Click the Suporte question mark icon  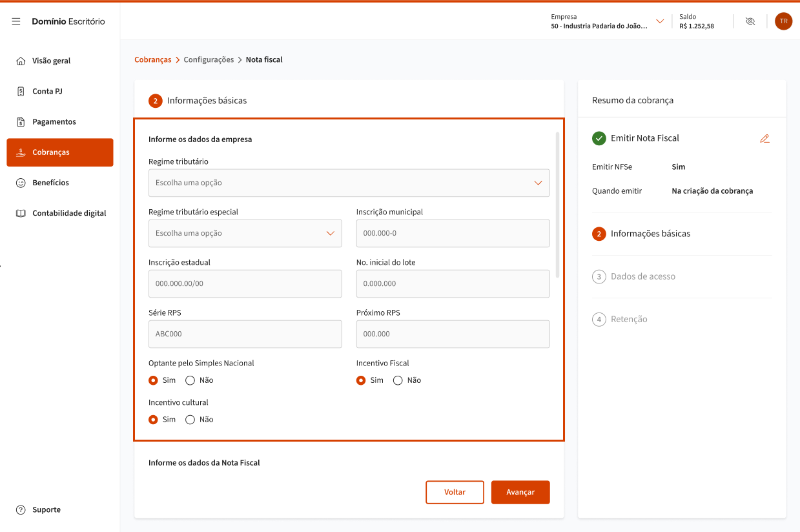21,510
